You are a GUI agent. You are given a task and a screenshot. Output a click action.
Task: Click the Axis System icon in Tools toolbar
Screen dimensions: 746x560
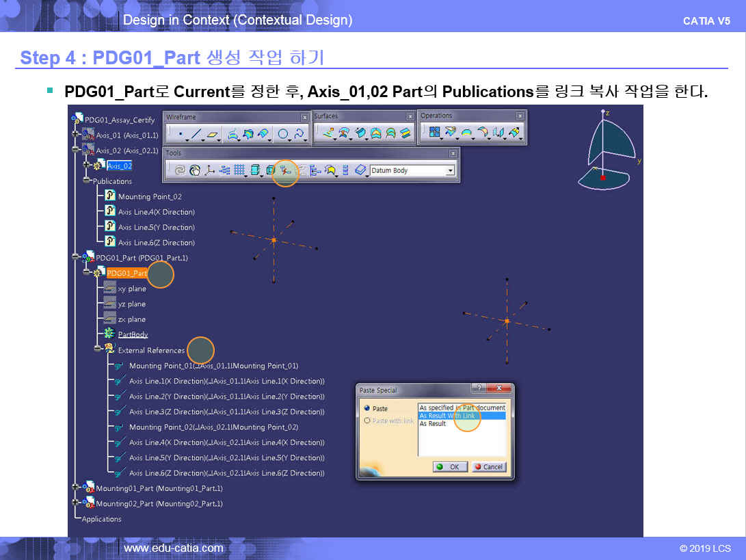click(x=210, y=171)
